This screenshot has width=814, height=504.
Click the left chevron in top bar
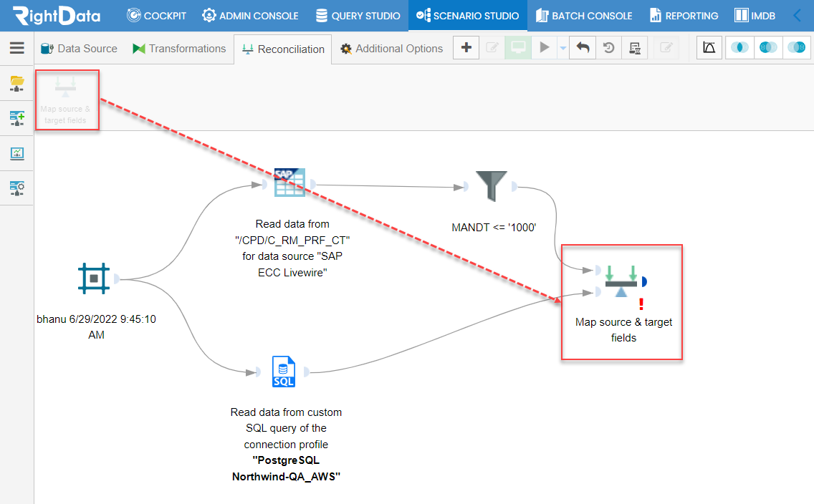(x=798, y=16)
